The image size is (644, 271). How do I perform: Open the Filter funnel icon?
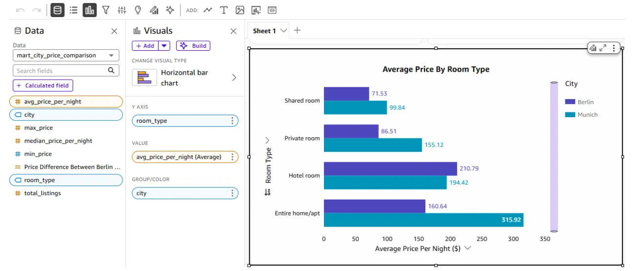(x=106, y=10)
